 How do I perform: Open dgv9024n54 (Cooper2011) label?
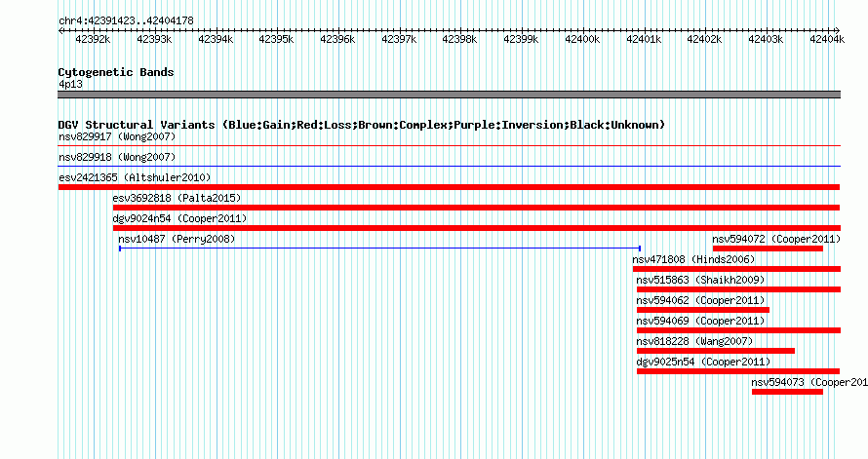pos(179,218)
